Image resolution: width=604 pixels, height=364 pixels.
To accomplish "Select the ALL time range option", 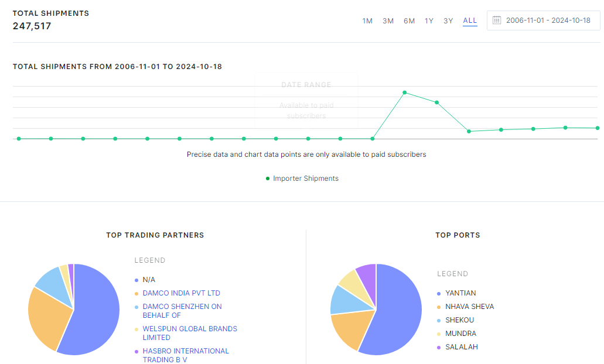I will 469,20.
